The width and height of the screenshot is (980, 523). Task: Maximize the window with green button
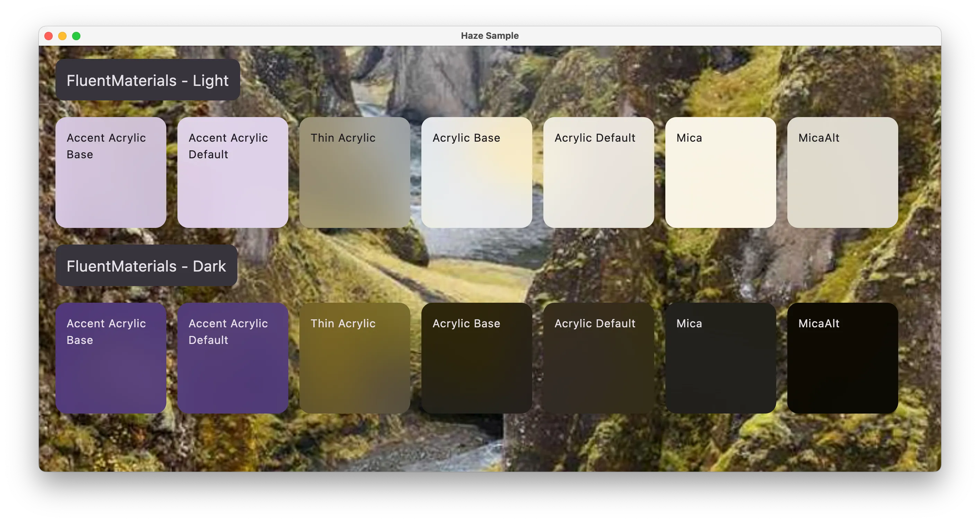77,36
